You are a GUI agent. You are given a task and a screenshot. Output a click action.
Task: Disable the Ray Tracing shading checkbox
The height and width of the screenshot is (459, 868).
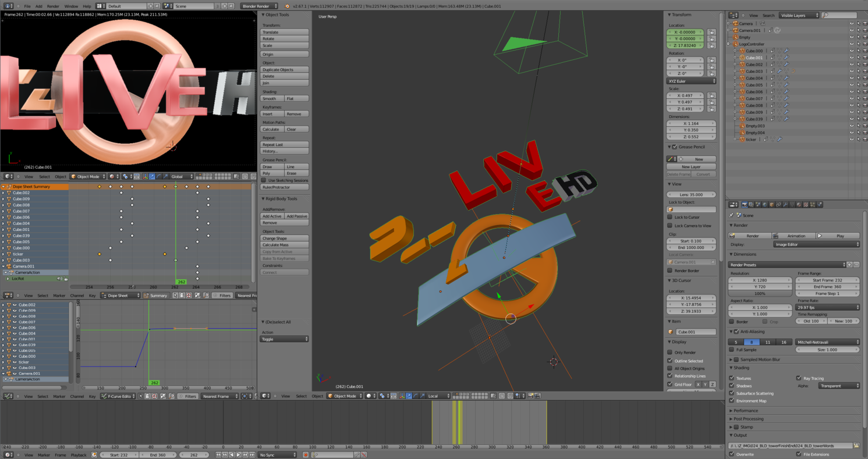(799, 378)
